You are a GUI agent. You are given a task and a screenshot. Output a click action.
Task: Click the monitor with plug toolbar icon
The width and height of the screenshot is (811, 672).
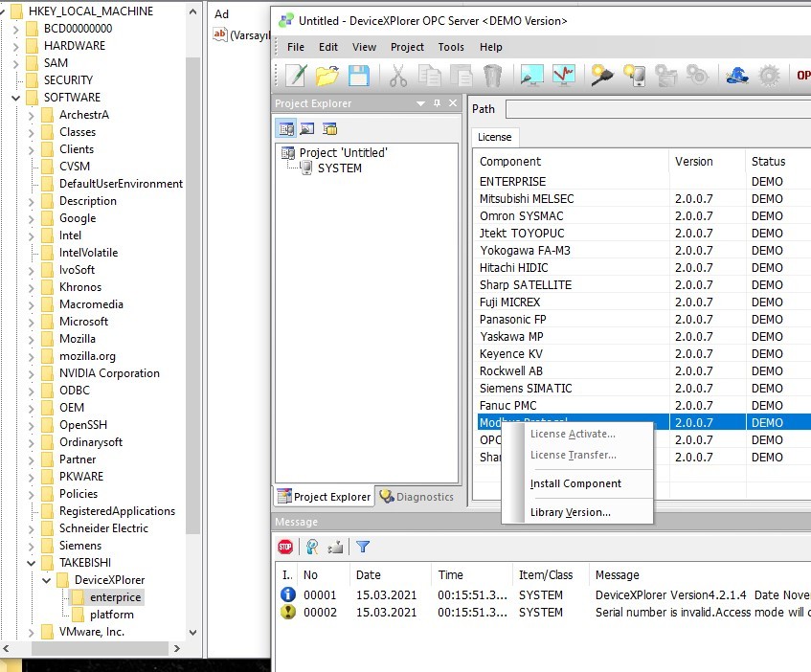(x=531, y=76)
